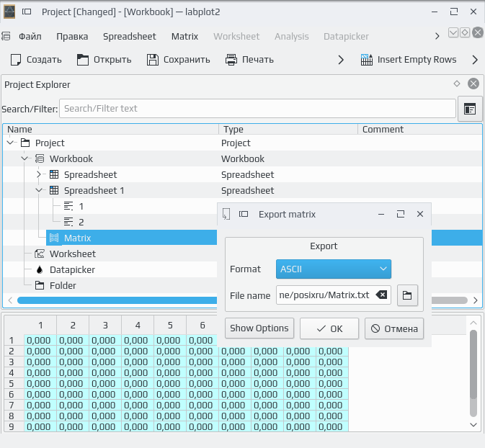This screenshot has width=485, height=448.
Task: Open the Matrix menu
Action: (184, 37)
